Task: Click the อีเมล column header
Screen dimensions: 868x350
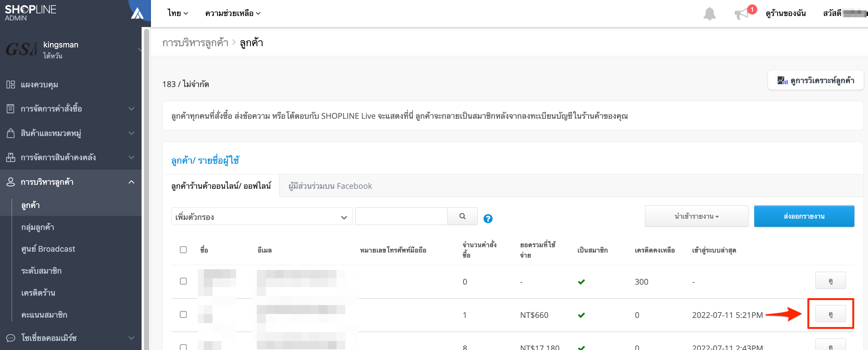Action: coord(264,250)
